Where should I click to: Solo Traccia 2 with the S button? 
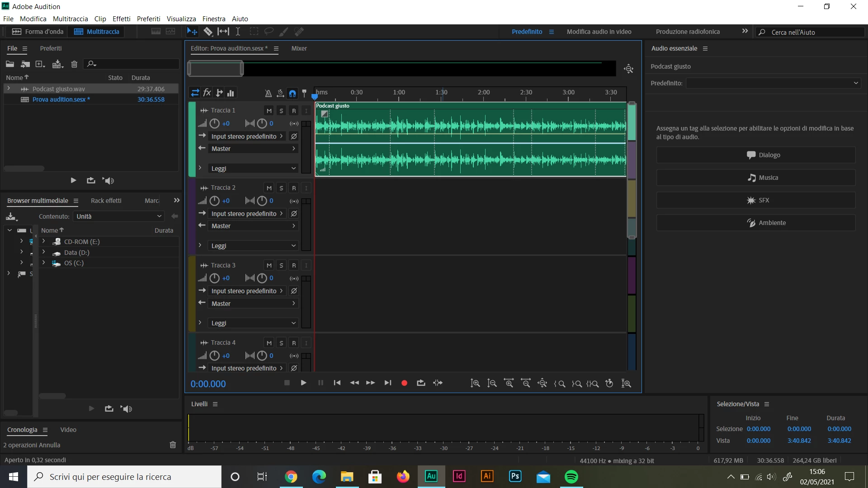pyautogui.click(x=281, y=188)
